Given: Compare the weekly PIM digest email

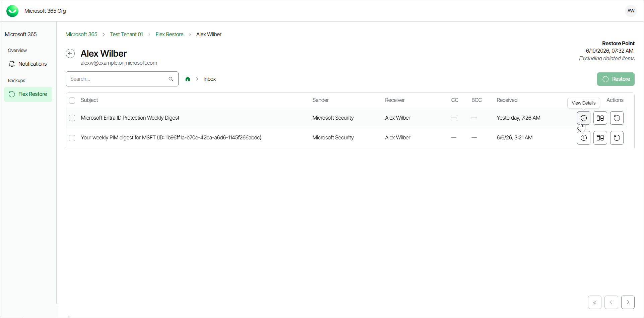Looking at the screenshot, I should coord(600,138).
